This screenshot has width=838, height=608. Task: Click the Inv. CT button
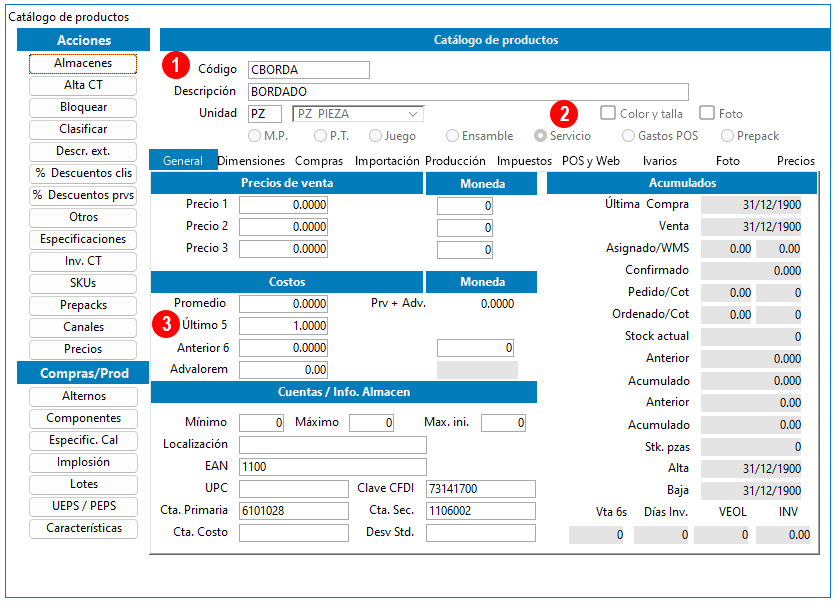83,261
